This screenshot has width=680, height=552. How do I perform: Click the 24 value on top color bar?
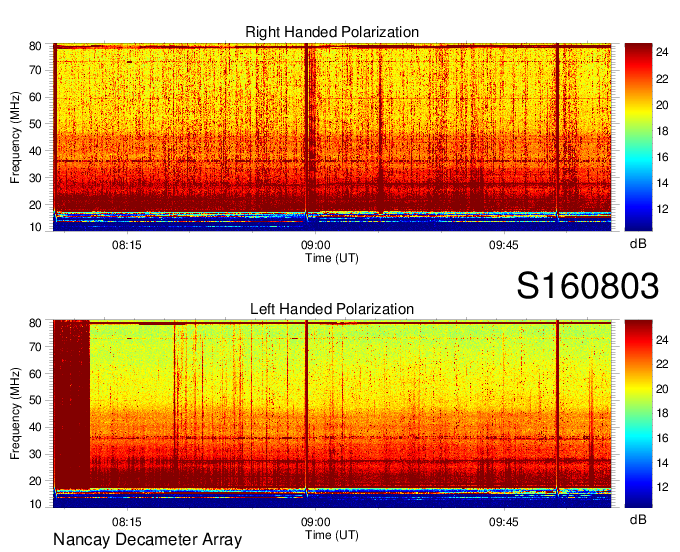tap(662, 52)
